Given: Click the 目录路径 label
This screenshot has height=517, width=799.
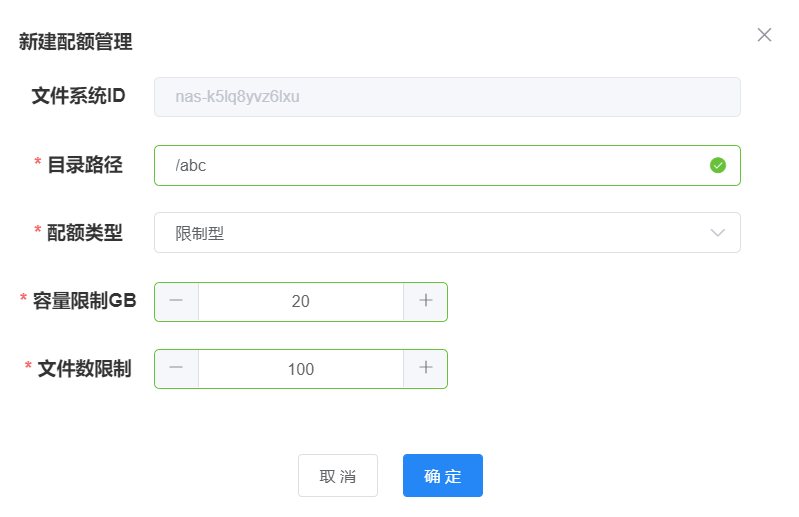Looking at the screenshot, I should point(85,165).
